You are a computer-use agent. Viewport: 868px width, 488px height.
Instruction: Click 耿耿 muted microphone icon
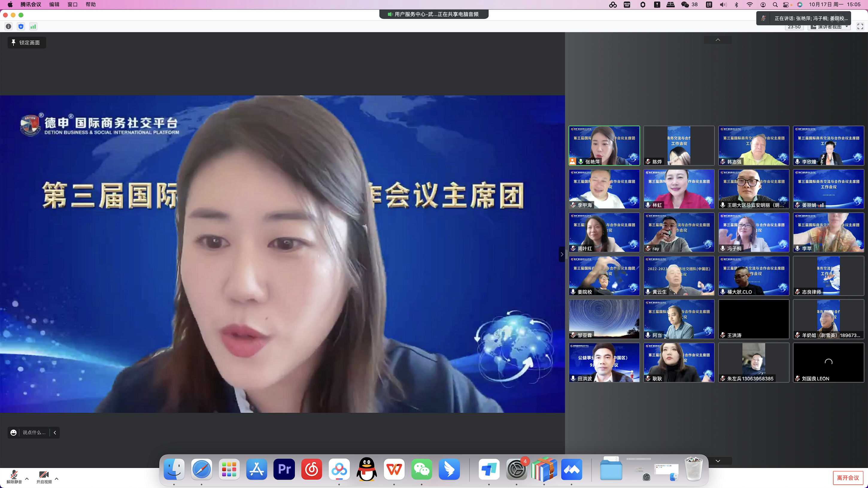(648, 378)
